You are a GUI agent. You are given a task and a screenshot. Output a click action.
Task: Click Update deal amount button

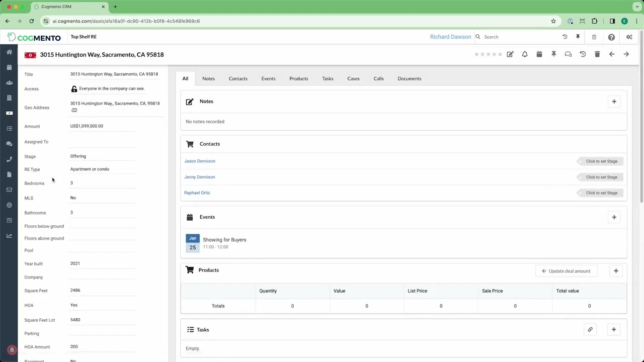566,271
